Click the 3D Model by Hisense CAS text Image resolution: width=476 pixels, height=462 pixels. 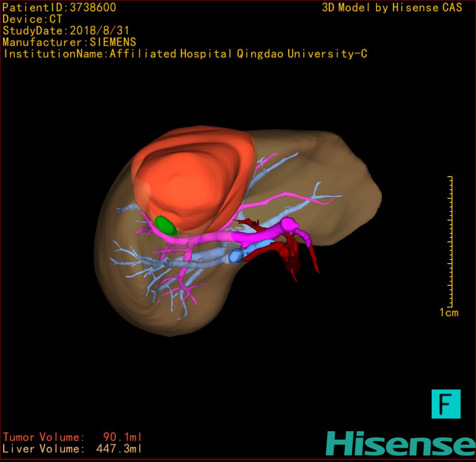pos(392,7)
